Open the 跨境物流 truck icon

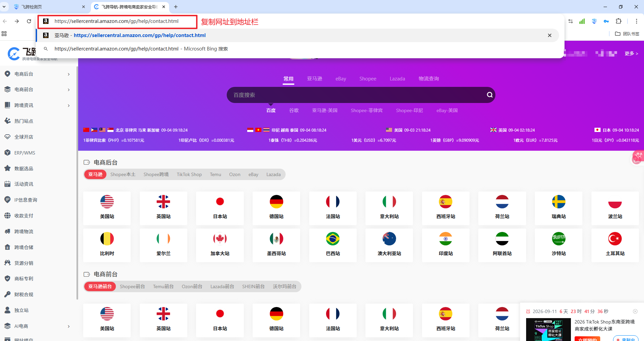pos(7,231)
